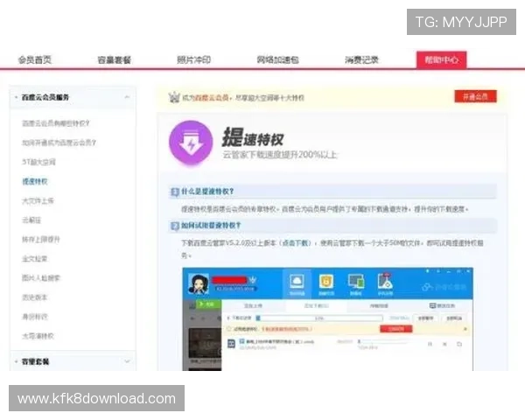525x420 pixels.
Task: Select highlighted sidebar item 提速特权
Action: click(35, 181)
